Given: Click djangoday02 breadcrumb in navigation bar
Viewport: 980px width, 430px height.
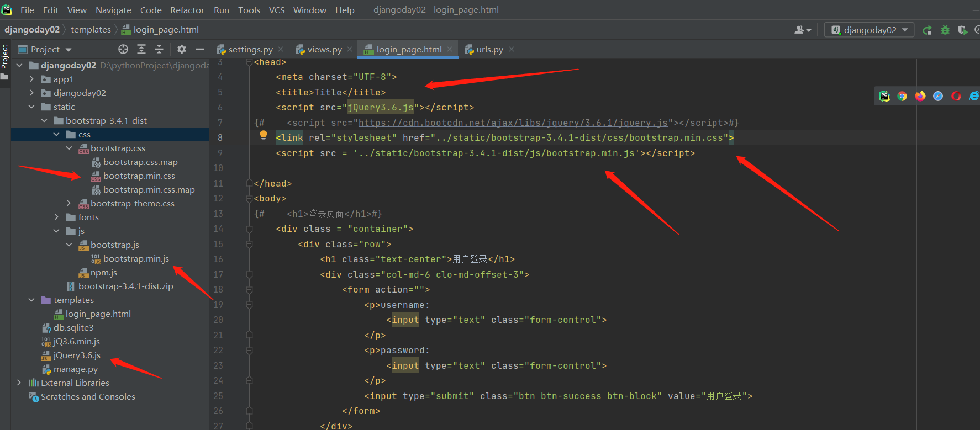Looking at the screenshot, I should point(32,30).
